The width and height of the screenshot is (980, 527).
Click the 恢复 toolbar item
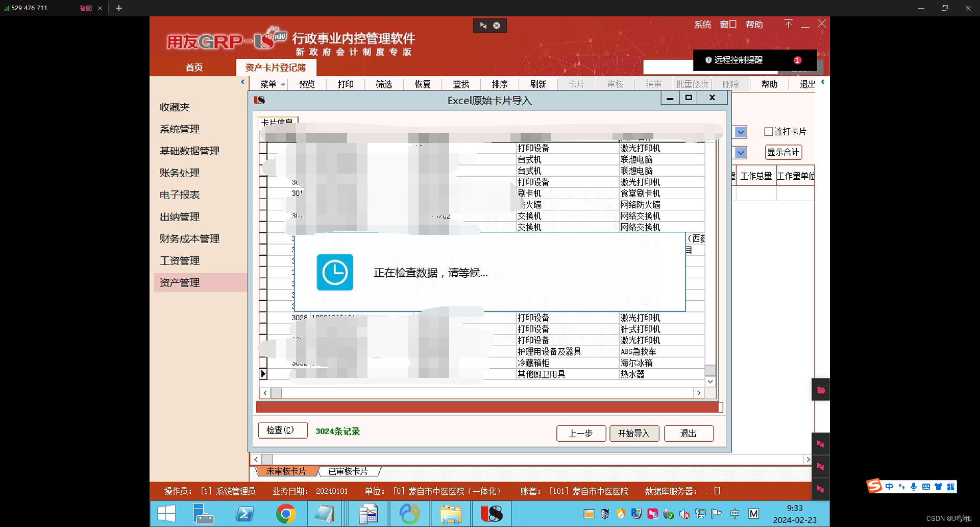tap(423, 84)
